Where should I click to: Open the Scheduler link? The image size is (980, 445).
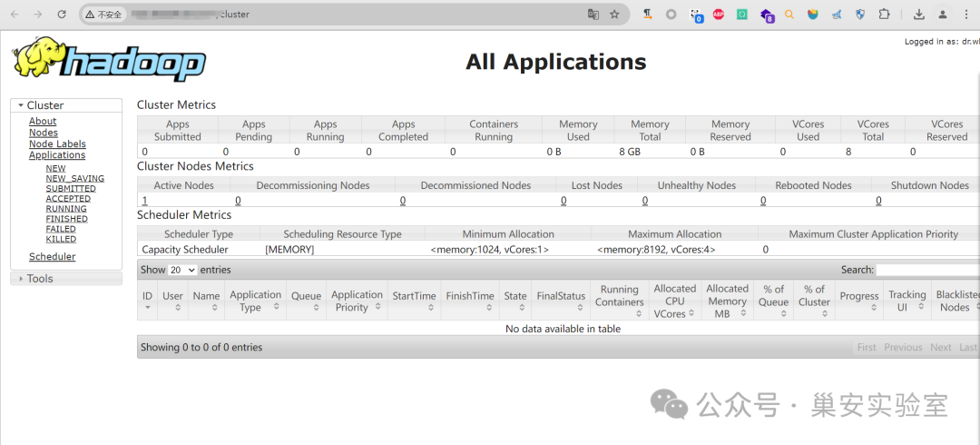pos(52,257)
